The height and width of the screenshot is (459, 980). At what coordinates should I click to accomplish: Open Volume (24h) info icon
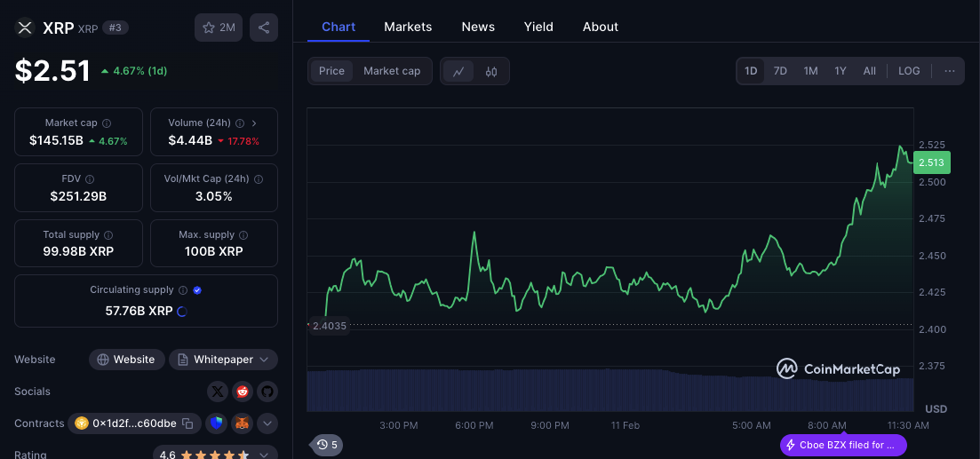pos(239,123)
